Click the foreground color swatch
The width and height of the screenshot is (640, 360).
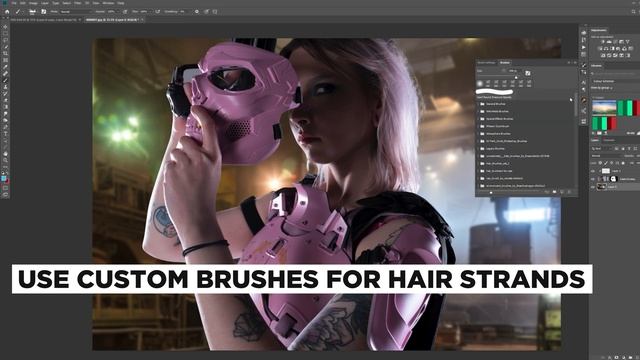click(x=4, y=178)
